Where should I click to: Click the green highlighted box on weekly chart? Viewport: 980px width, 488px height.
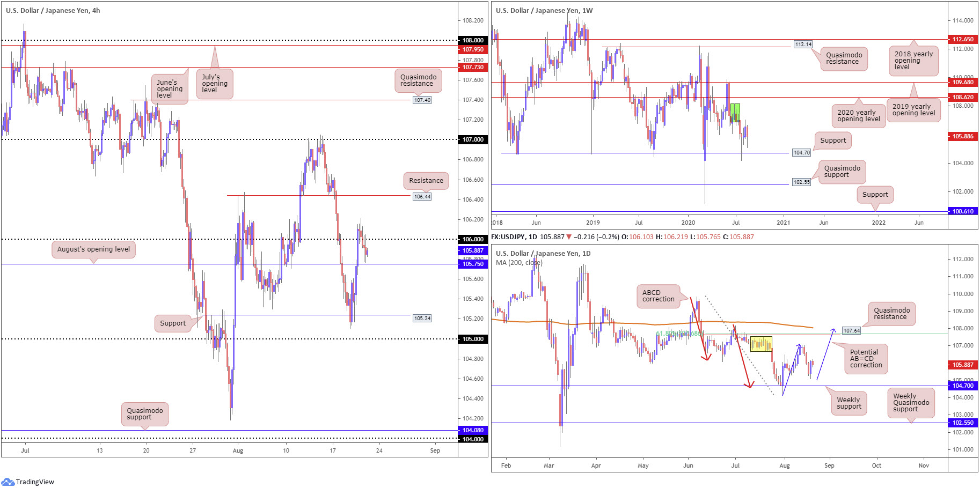pos(735,113)
